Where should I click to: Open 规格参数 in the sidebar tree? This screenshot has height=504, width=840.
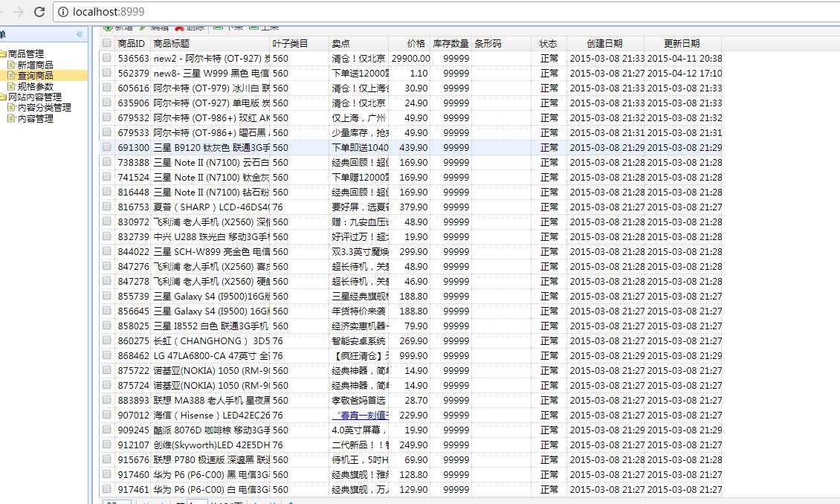[x=36, y=86]
